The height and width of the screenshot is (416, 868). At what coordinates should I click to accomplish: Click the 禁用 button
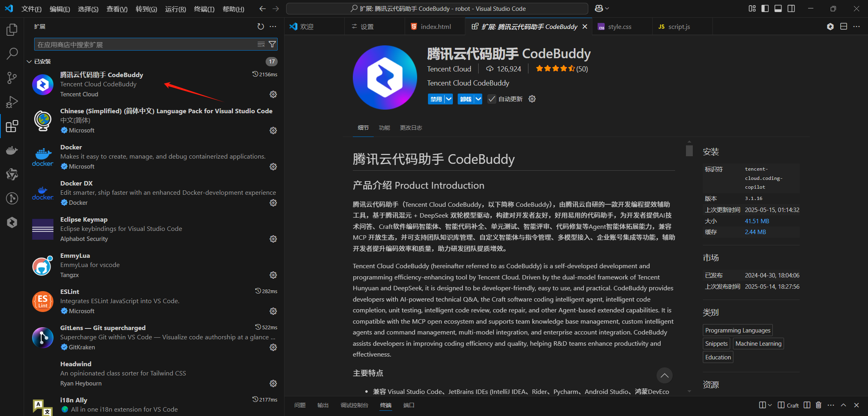click(436, 99)
